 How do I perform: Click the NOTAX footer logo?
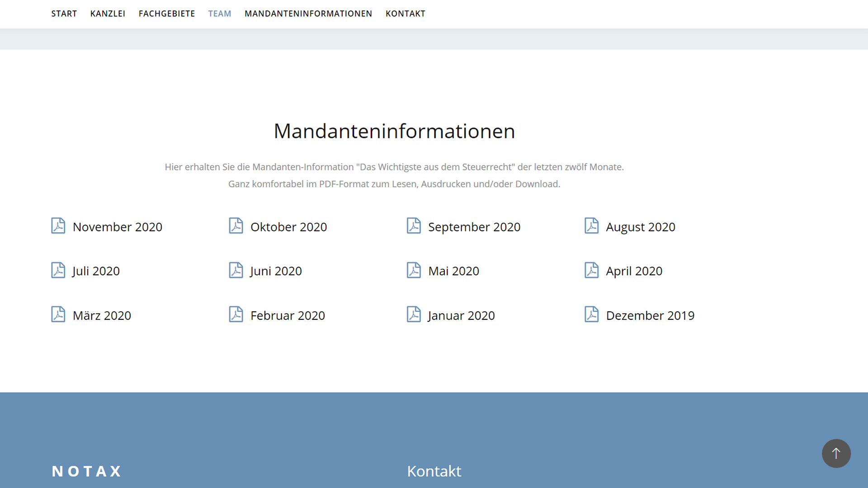click(x=87, y=471)
